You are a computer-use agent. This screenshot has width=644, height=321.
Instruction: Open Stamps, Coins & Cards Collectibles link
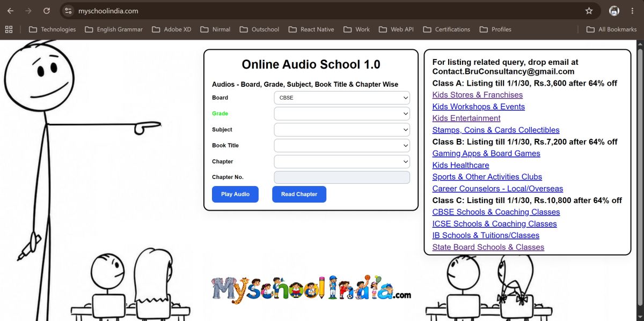pyautogui.click(x=496, y=130)
